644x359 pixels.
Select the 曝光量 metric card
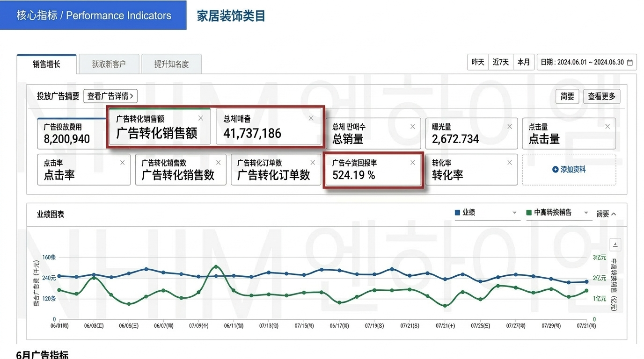point(471,133)
